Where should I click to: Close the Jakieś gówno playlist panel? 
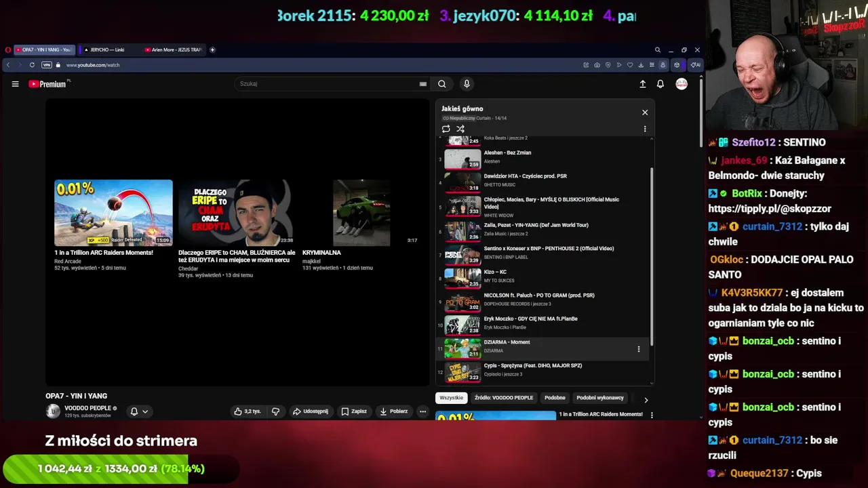click(645, 113)
